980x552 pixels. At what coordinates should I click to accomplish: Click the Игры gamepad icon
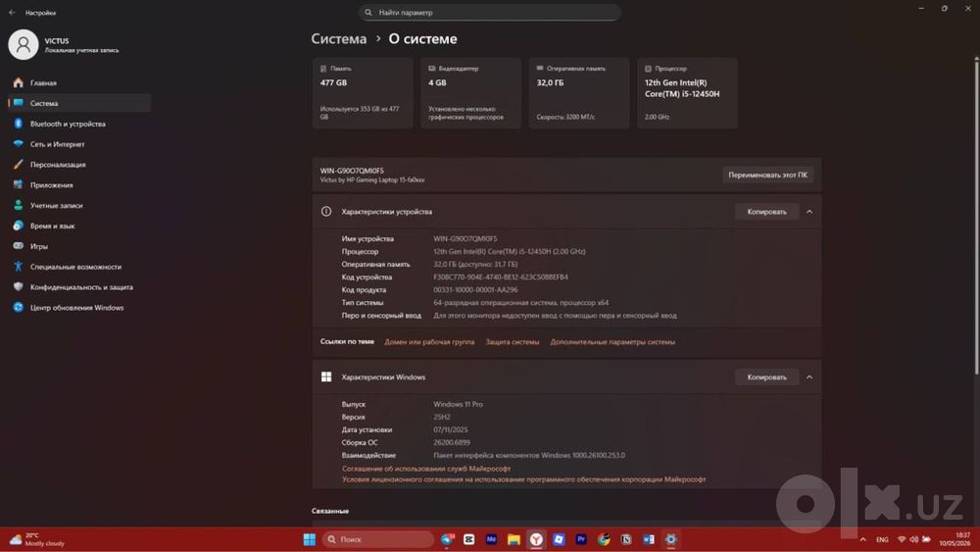[x=18, y=246]
